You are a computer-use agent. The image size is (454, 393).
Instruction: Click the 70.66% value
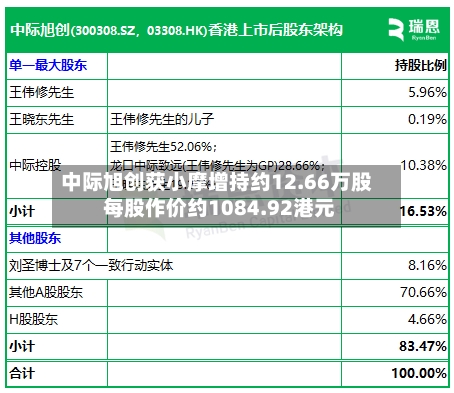424,292
